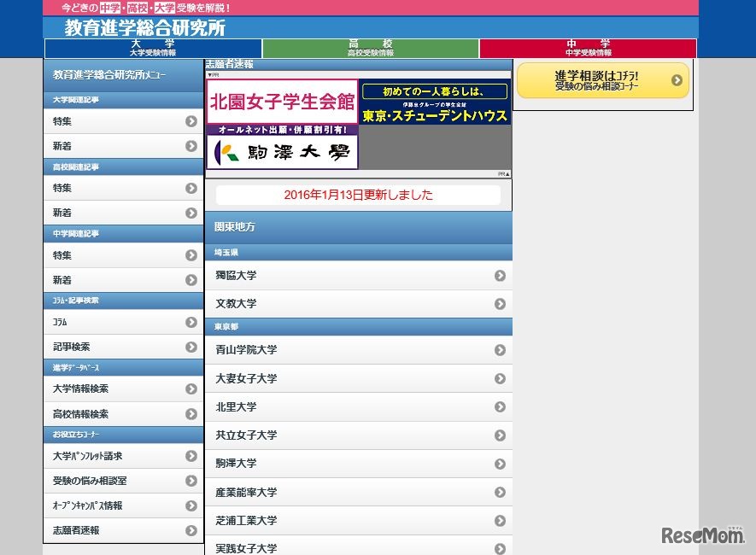The image size is (756, 555).
Task: Click the arrow icon next to 大学情報検索
Action: (x=191, y=387)
